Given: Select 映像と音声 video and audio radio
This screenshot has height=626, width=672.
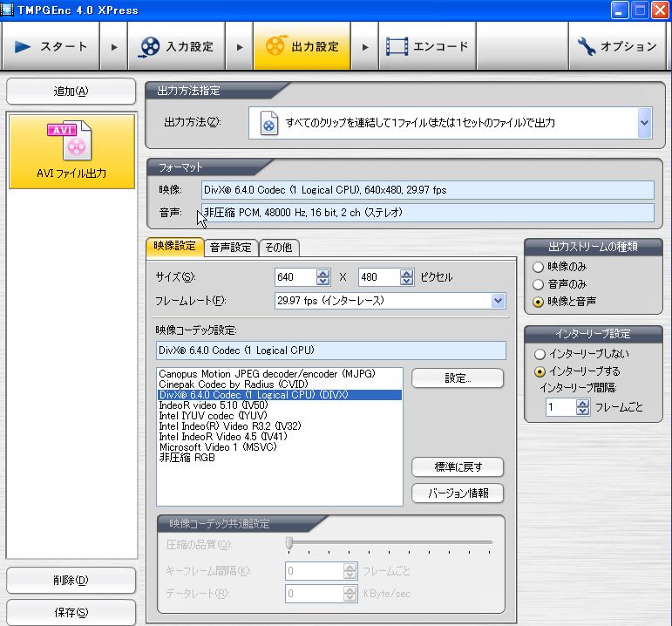Looking at the screenshot, I should pos(539,302).
